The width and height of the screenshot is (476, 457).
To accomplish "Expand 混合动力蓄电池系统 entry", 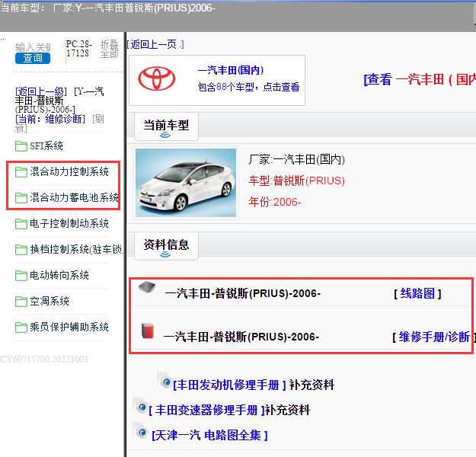I will point(74,198).
